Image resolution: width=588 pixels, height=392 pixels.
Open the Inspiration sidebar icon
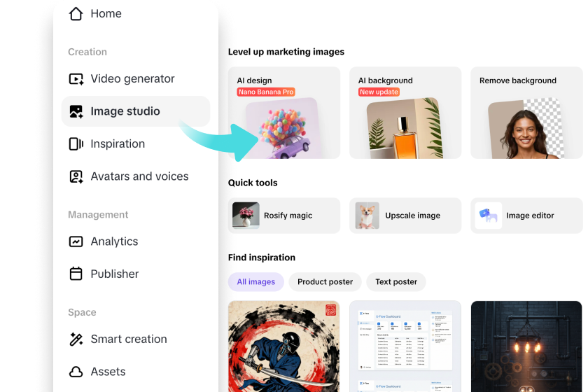point(76,144)
